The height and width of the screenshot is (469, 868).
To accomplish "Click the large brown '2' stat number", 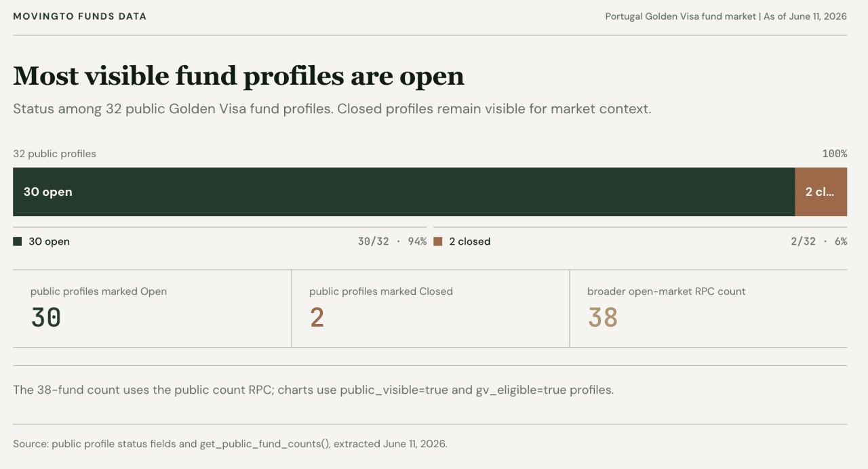I will [317, 318].
